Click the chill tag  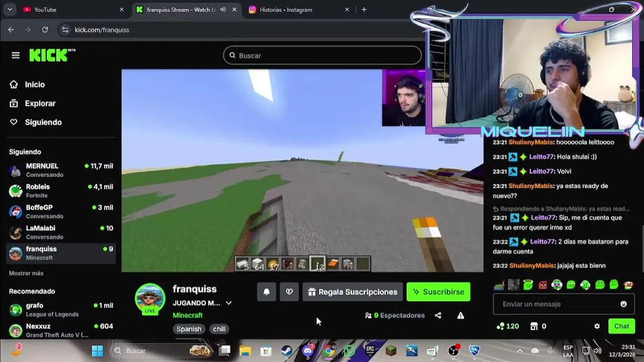pyautogui.click(x=219, y=329)
